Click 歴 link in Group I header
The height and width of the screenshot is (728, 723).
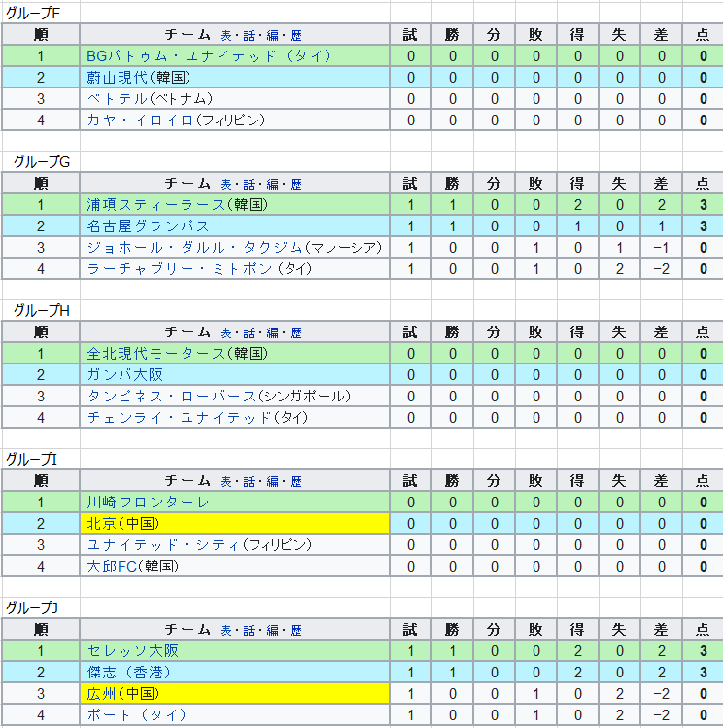(296, 481)
